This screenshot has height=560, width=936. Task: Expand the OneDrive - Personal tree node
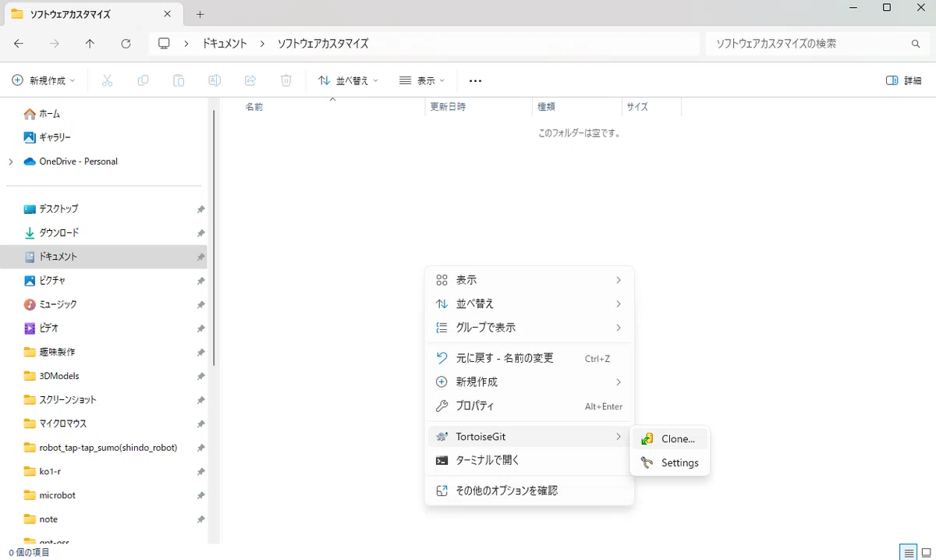(10, 161)
